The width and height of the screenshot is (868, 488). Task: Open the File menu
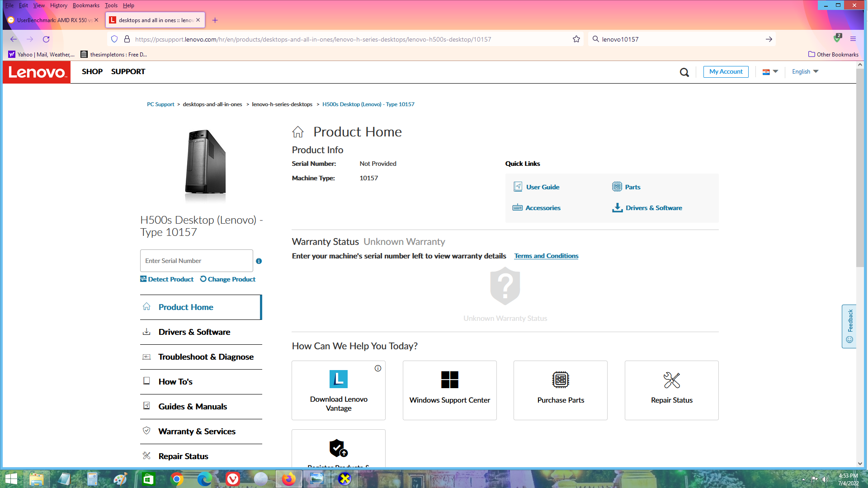(x=9, y=5)
